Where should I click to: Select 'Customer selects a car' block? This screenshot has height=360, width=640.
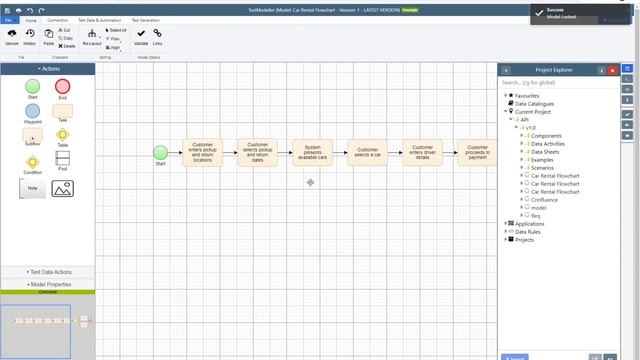tap(367, 153)
